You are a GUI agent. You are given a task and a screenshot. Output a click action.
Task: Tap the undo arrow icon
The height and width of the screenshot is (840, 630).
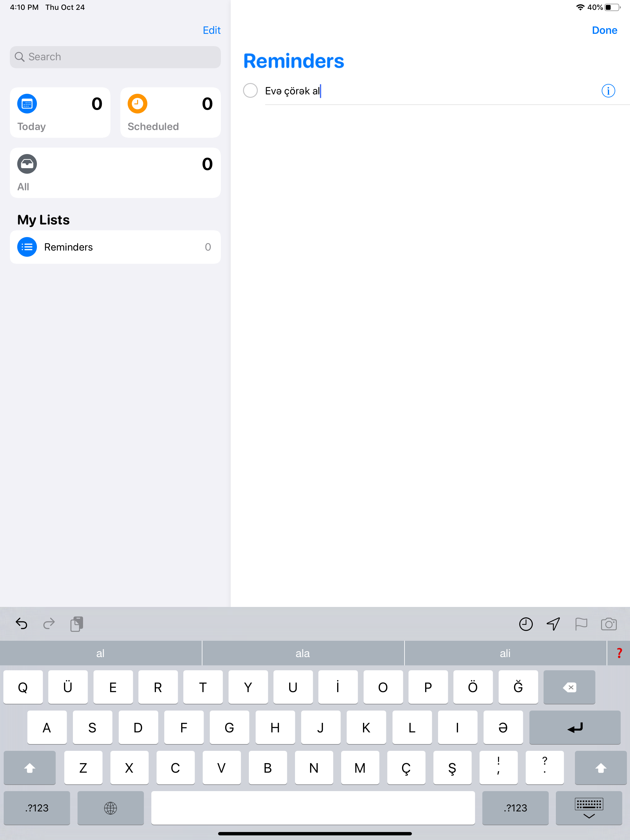22,624
